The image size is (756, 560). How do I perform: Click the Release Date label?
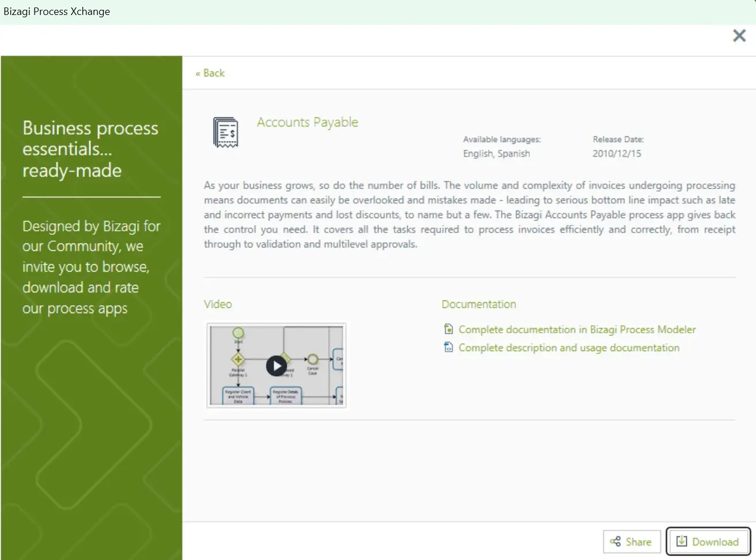618,139
